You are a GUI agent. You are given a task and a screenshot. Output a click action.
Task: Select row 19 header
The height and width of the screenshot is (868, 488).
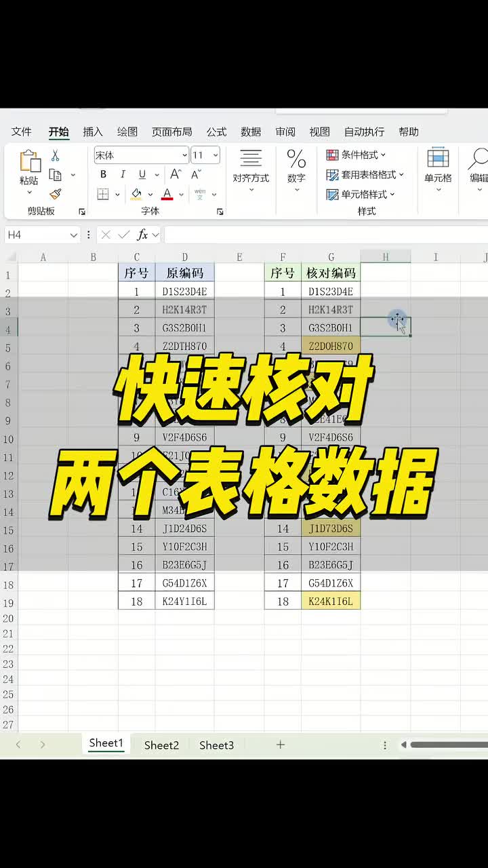pos(8,603)
